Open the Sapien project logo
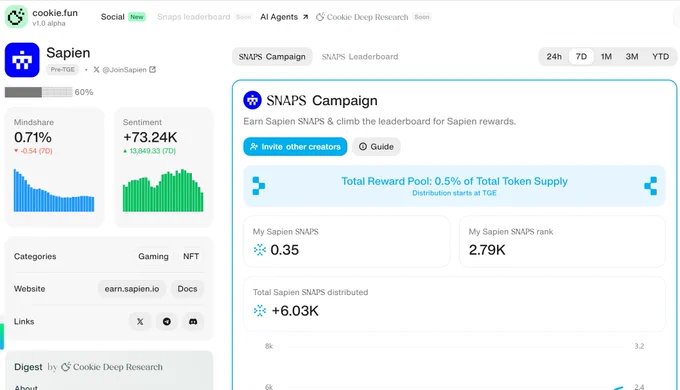The width and height of the screenshot is (680, 390). [22, 60]
